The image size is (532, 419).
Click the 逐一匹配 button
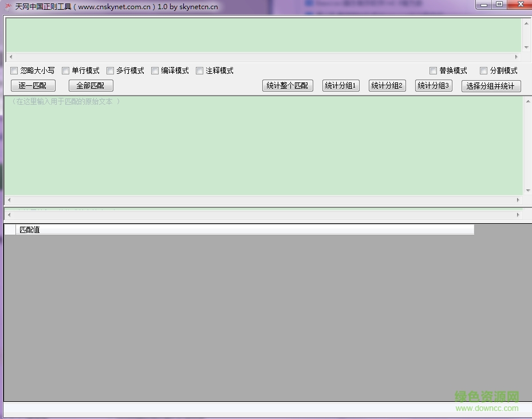pos(33,85)
